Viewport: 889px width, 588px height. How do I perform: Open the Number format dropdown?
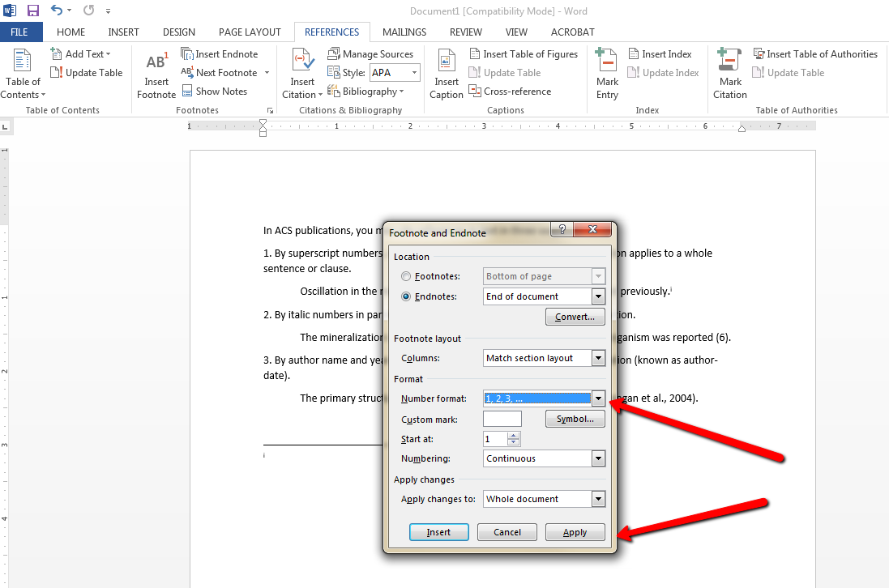click(598, 398)
